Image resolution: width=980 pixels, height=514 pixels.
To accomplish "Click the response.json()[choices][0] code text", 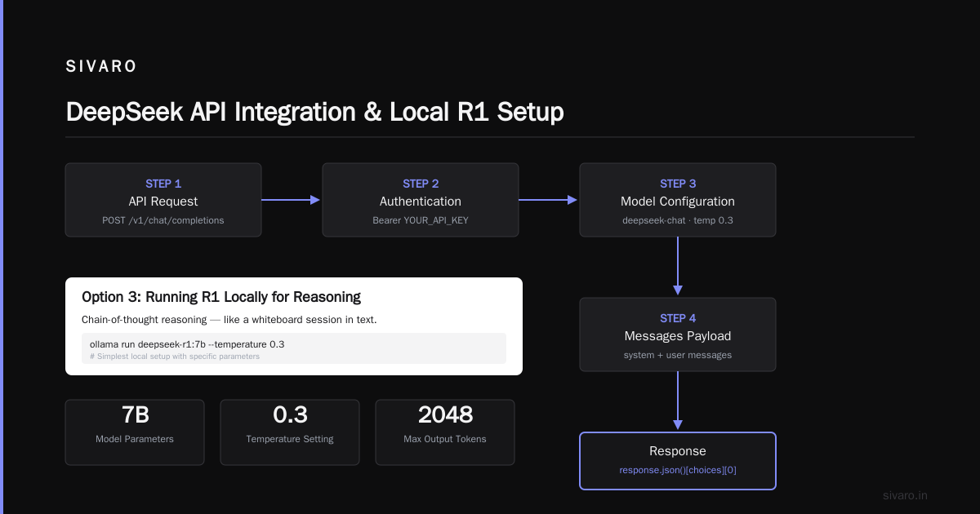I will coord(678,470).
